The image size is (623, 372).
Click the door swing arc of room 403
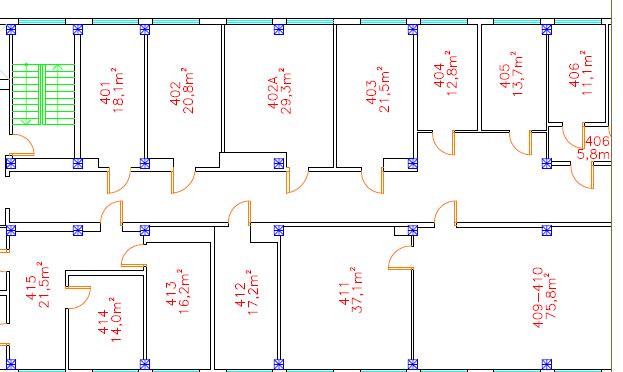pos(373,181)
